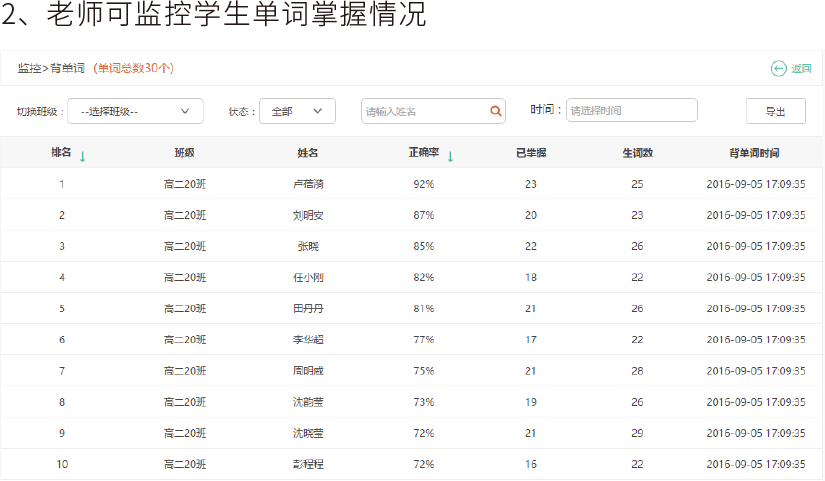This screenshot has height=481, width=825.
Task: Open the class selection dropdown
Action: pos(135,111)
